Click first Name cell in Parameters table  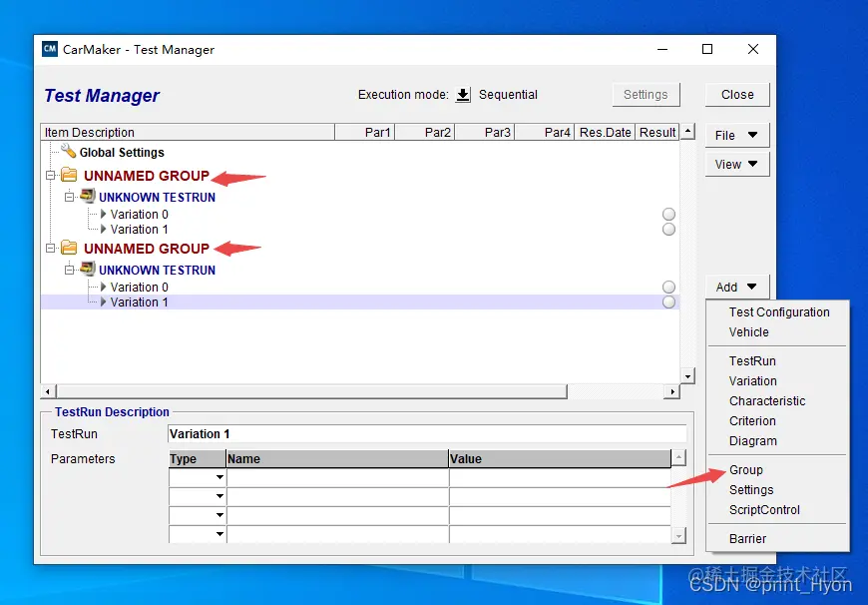pos(337,477)
